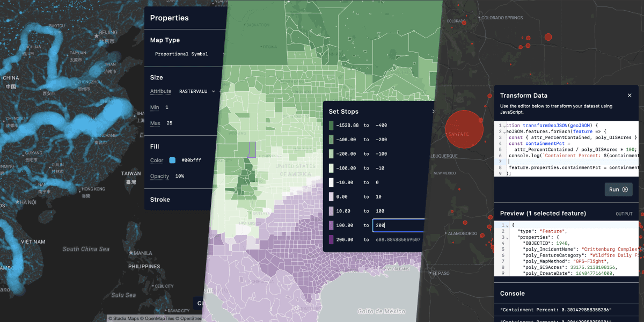Focus the active stop input containing 200
Image resolution: width=644 pixels, height=322 pixels.
click(398, 225)
